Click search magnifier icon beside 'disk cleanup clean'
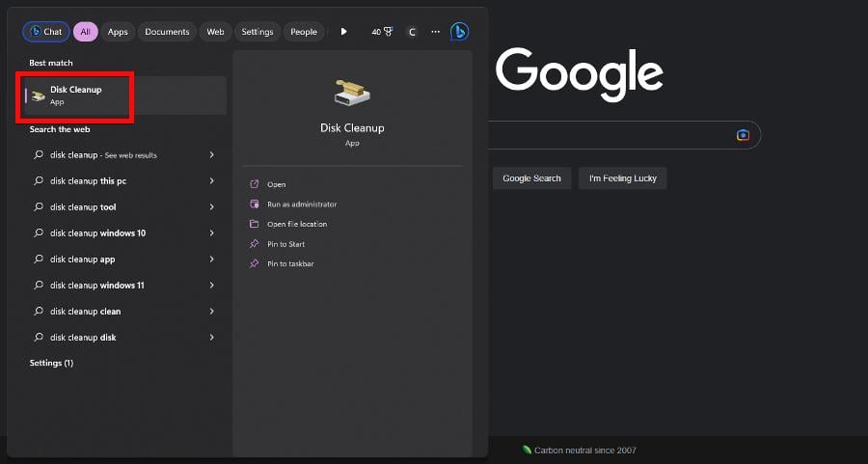The width and height of the screenshot is (868, 464). point(39,311)
